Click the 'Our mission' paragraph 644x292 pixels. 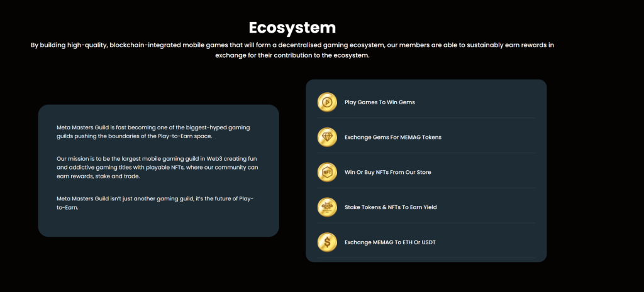(157, 168)
